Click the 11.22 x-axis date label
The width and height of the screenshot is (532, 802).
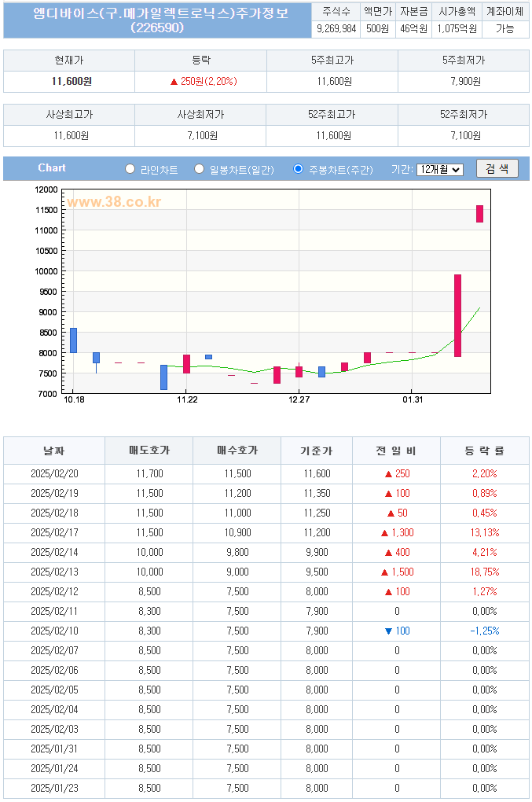pyautogui.click(x=187, y=399)
